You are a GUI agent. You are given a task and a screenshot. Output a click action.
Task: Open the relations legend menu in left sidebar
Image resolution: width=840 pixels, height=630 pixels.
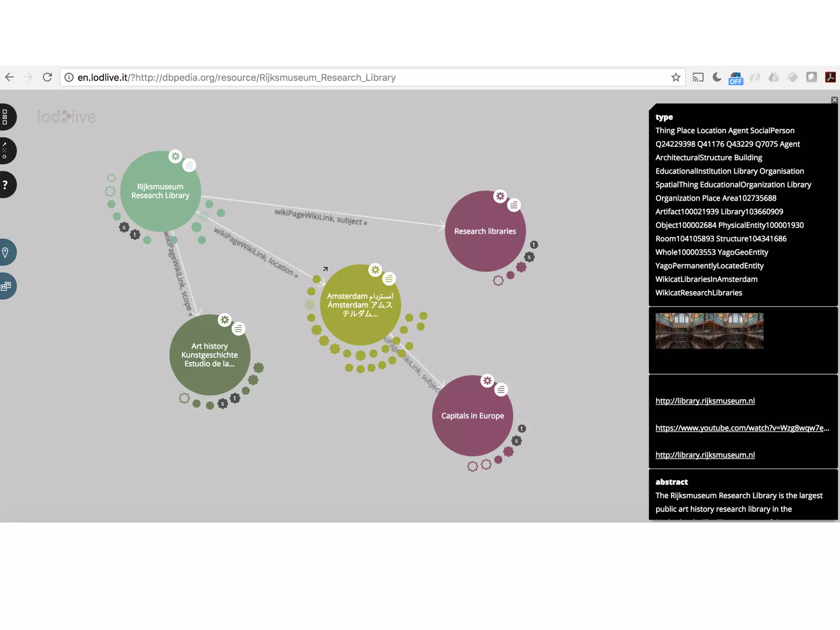tap(5, 151)
